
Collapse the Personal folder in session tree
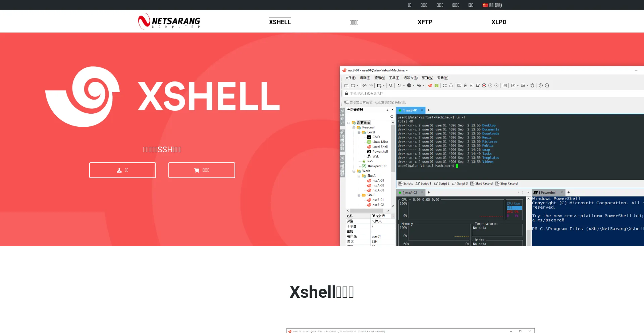pos(354,128)
